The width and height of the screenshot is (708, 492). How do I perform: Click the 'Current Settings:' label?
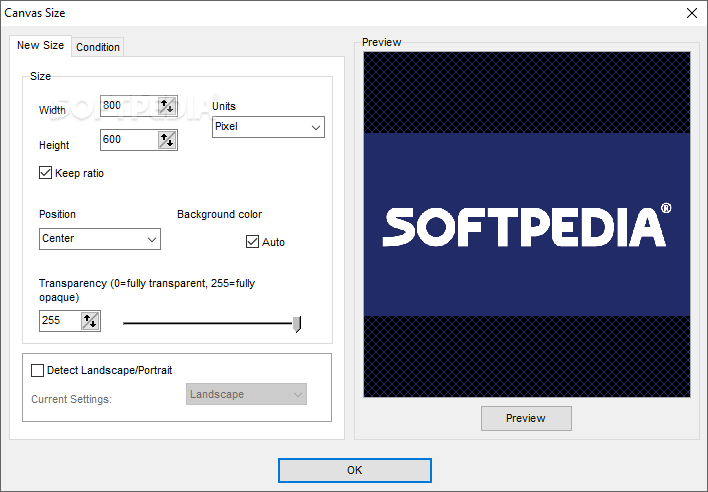click(71, 399)
